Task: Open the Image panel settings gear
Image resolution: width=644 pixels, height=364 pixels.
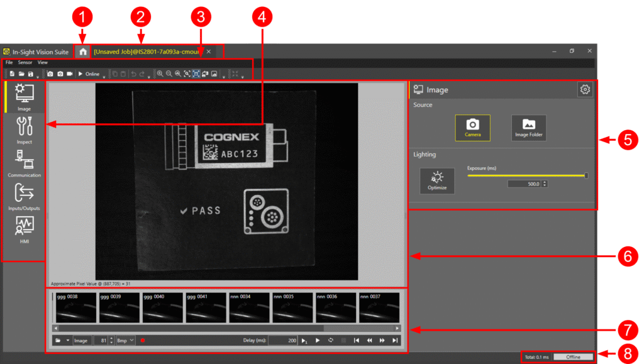Action: (x=585, y=90)
